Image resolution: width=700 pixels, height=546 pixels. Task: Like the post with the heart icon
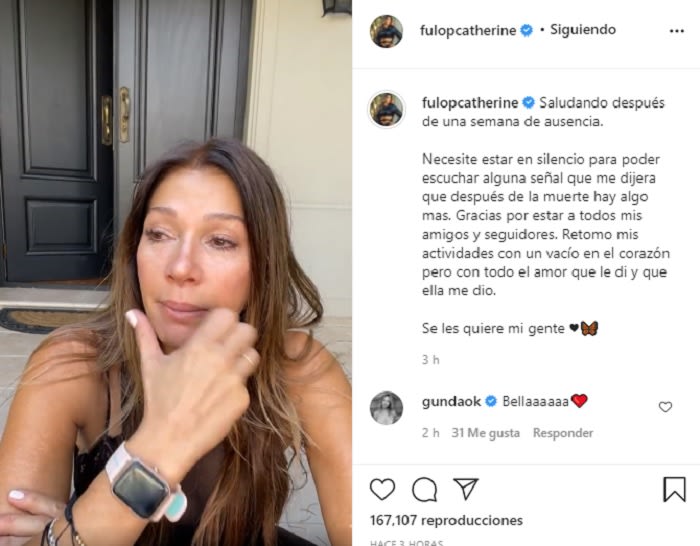383,489
